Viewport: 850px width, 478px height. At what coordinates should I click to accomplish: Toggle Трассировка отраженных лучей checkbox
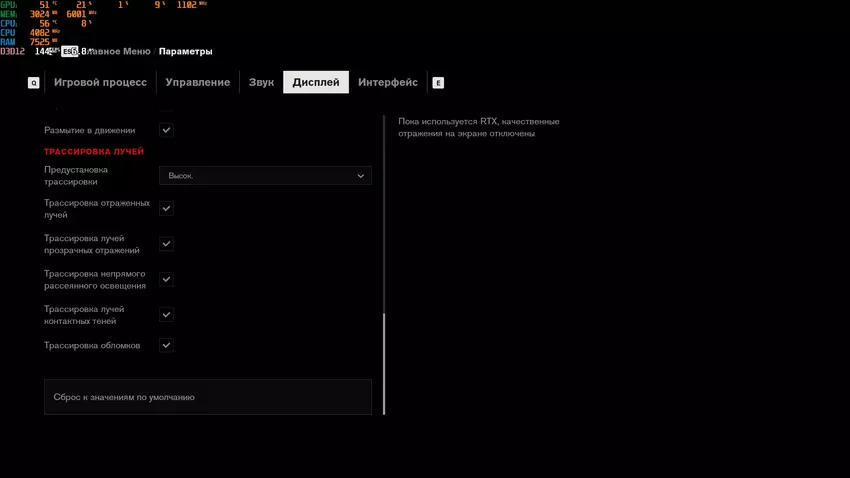166,209
